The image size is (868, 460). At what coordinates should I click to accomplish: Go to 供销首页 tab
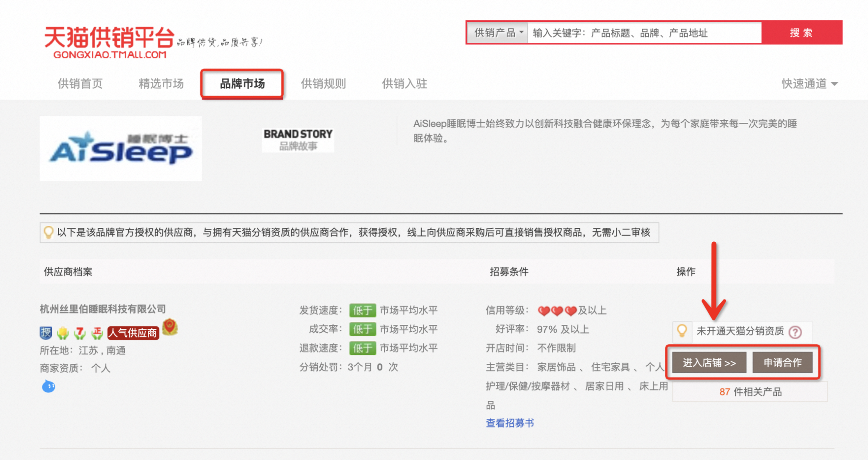[x=80, y=84]
